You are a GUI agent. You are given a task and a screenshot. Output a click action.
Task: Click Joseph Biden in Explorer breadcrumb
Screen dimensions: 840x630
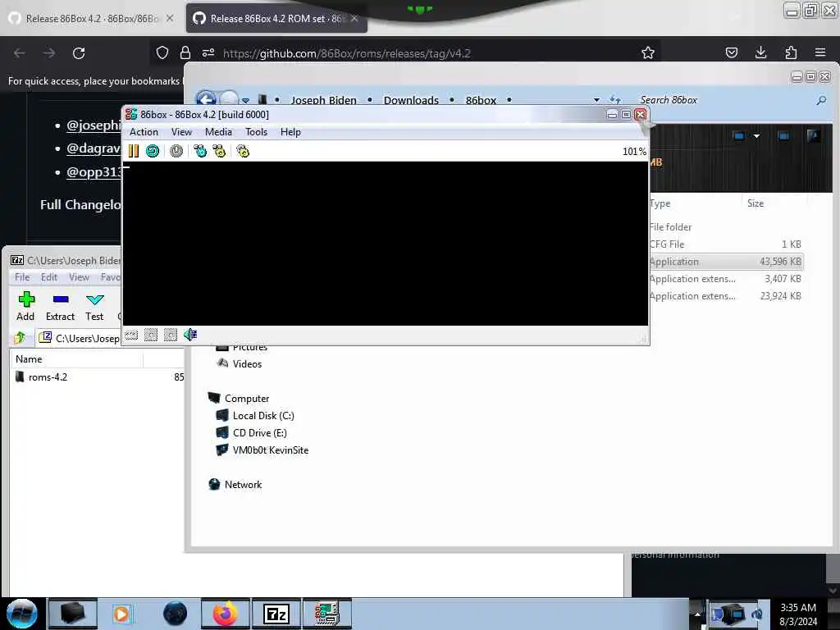[x=323, y=100]
